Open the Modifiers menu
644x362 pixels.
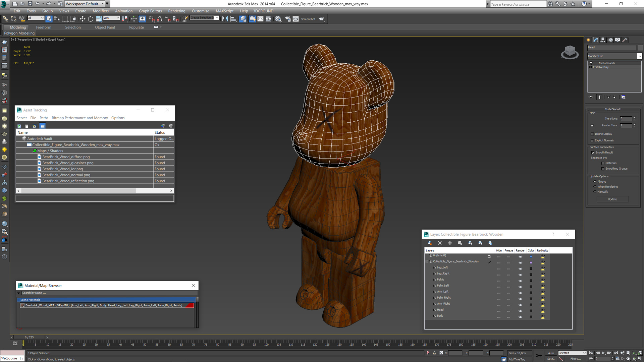(101, 11)
